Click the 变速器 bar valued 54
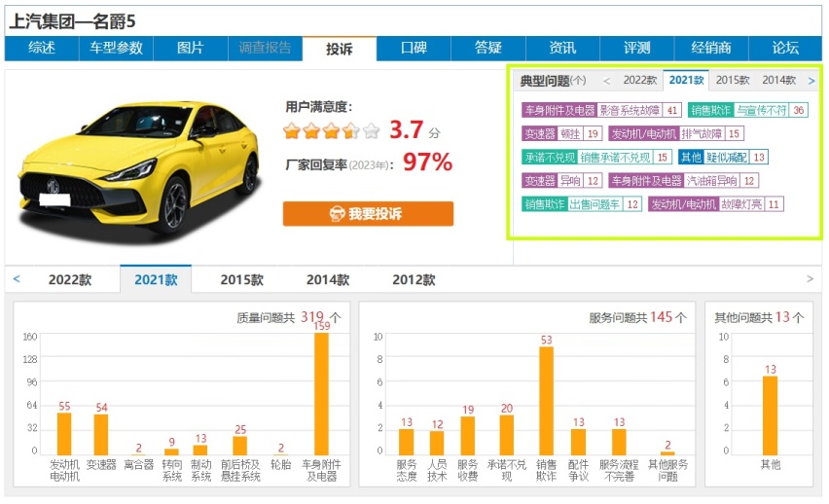This screenshot has width=829, height=504. click(101, 435)
